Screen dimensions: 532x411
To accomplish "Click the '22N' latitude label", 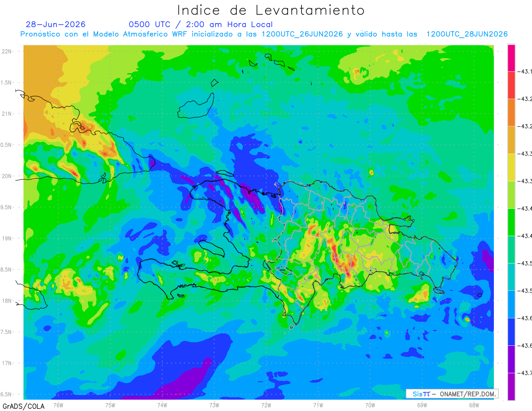I will pyautogui.click(x=7, y=51).
